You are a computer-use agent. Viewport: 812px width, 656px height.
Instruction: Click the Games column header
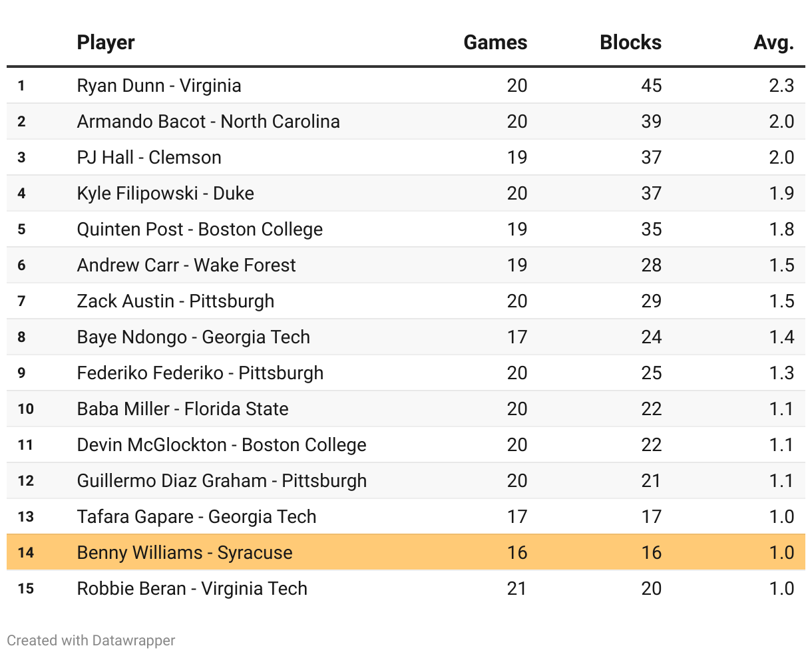(495, 43)
